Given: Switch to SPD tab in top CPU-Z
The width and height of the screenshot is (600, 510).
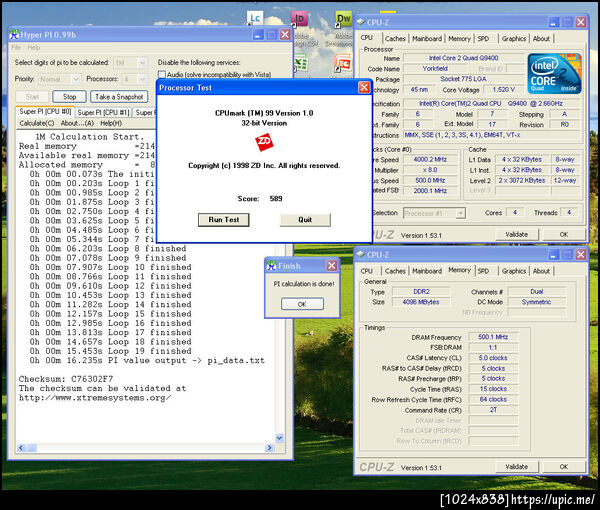Looking at the screenshot, I should click(483, 39).
